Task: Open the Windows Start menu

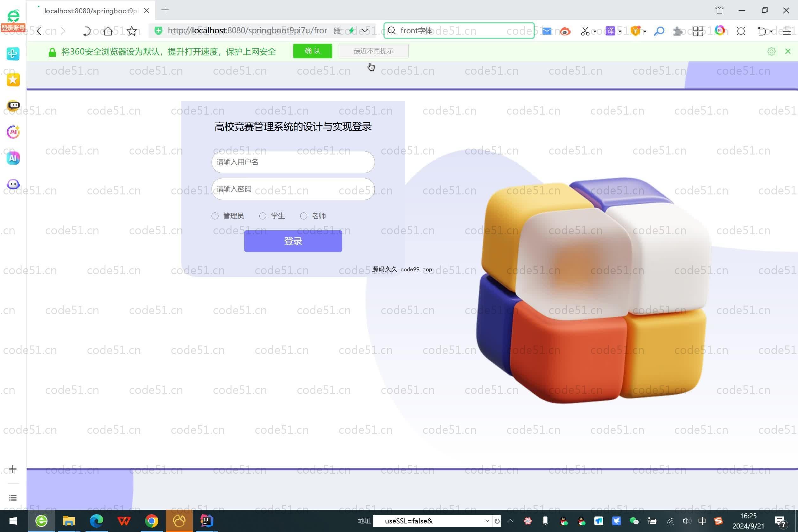Action: (13, 521)
